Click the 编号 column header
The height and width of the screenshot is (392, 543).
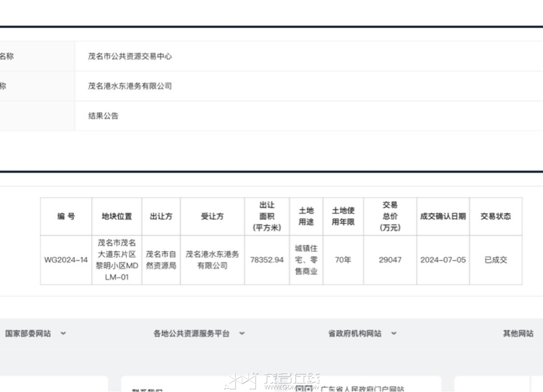click(66, 216)
